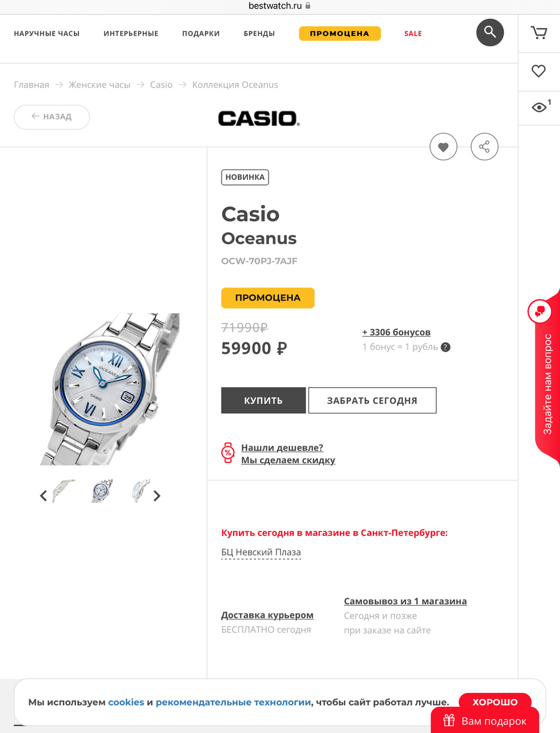Click the share icon button
560x733 pixels.
484,147
